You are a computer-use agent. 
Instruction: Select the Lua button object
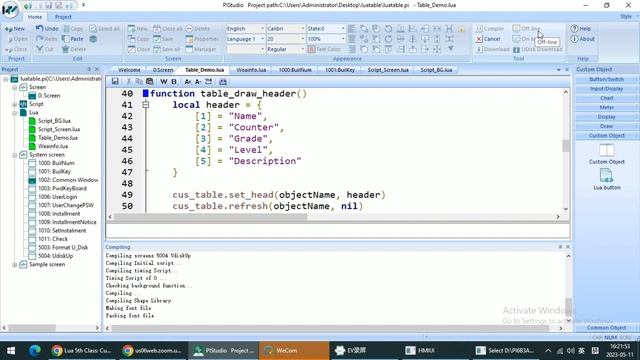(x=607, y=179)
